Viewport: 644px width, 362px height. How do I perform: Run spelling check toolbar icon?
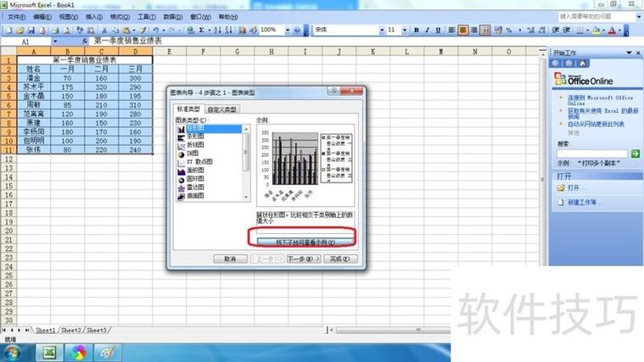(x=80, y=31)
